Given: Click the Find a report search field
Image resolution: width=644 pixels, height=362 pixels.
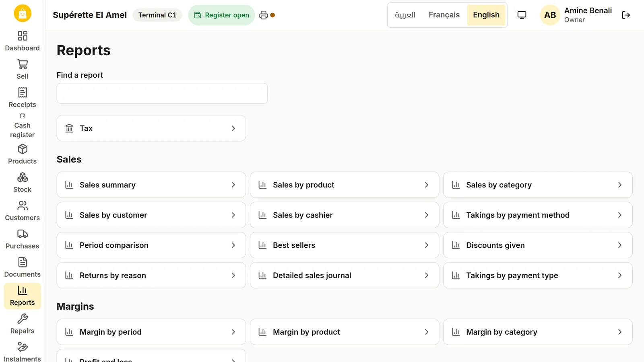Looking at the screenshot, I should (x=162, y=93).
